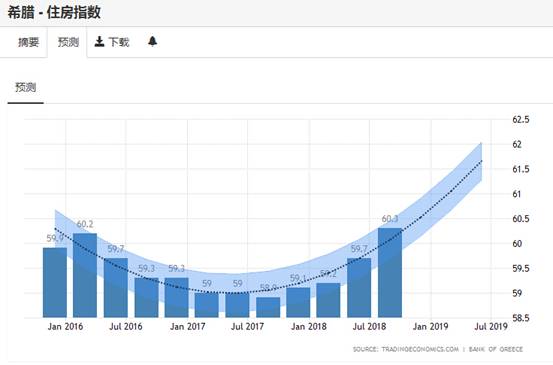Click the y-axis value 58.5
Screen dimensions: 553x365
(x=521, y=318)
